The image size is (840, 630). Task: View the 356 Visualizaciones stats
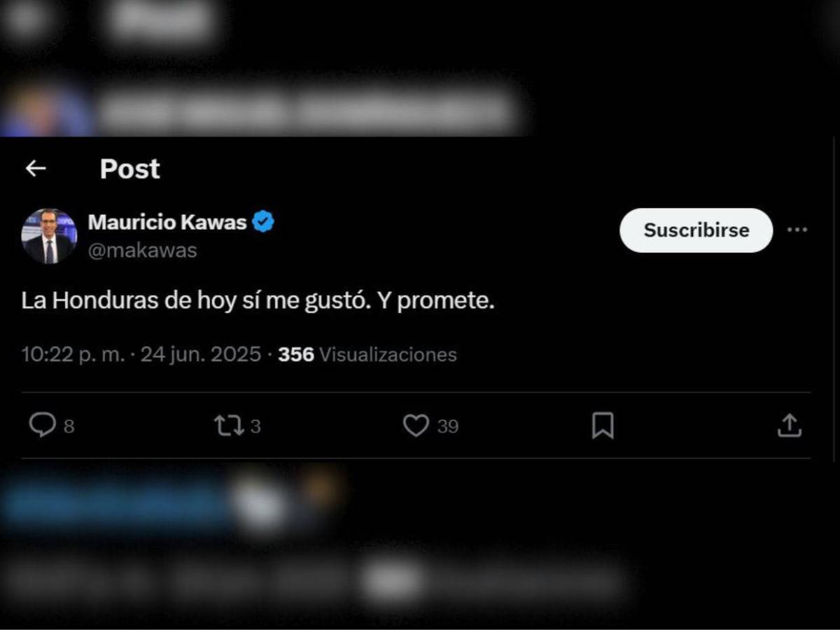[x=367, y=355]
